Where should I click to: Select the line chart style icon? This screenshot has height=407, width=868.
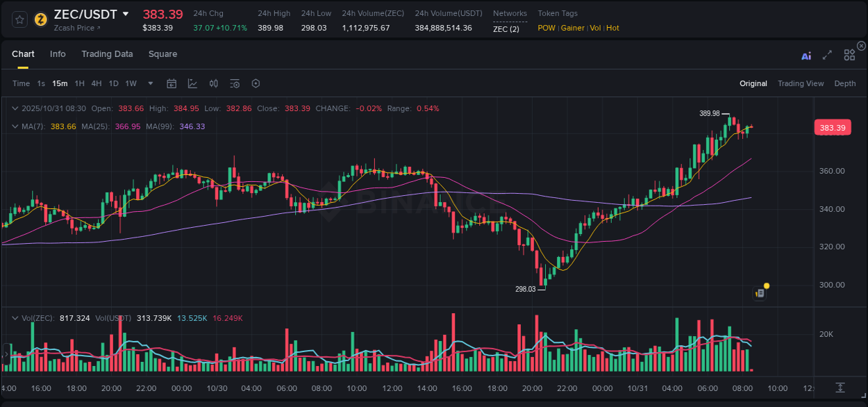(192, 83)
